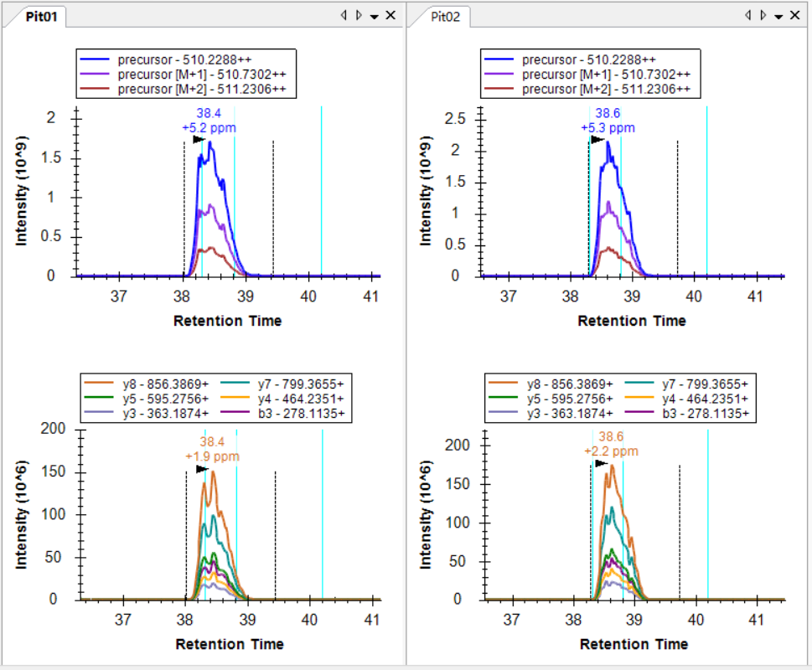This screenshot has width=812, height=670.
Task: Open the window list dropdown in Pit02 pane
Action: tap(778, 16)
